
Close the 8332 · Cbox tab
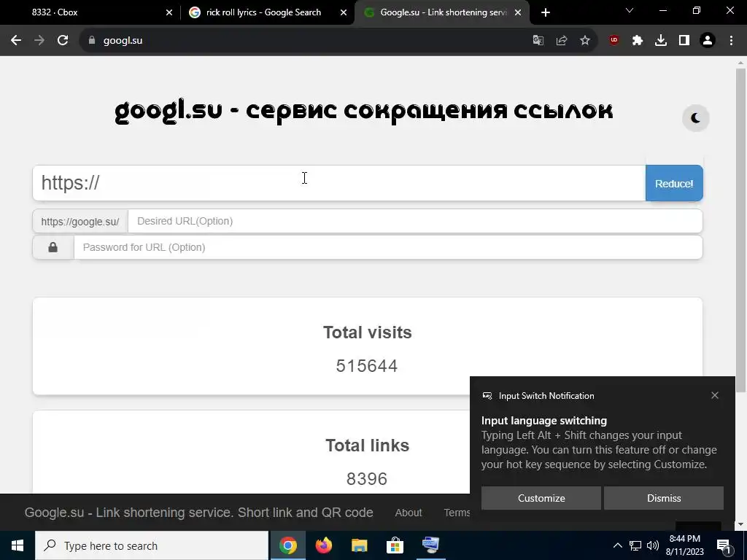169,12
